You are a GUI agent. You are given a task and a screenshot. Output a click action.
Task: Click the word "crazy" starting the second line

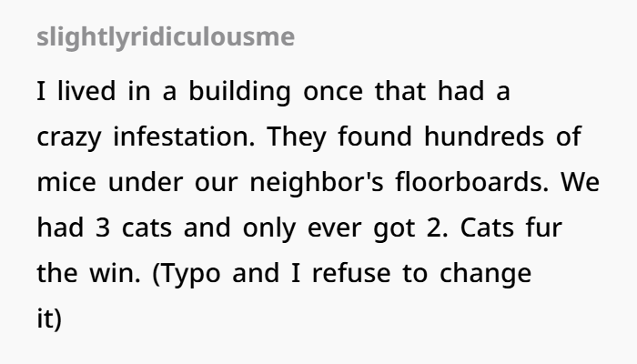(68, 138)
